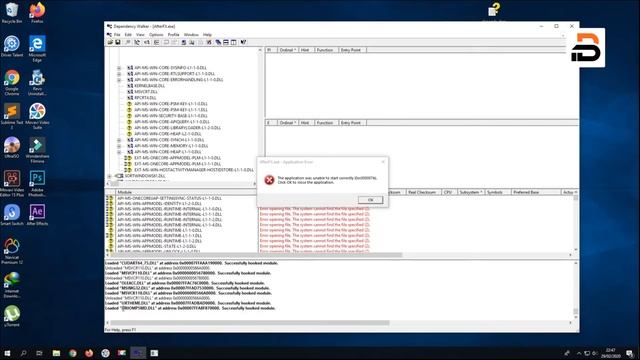Viewport: 640px width, 360px height.
Task: Expand the API-MS-WIN-CORE-SYNCH-L1-1-0.DLL tree node
Action: pos(119,140)
